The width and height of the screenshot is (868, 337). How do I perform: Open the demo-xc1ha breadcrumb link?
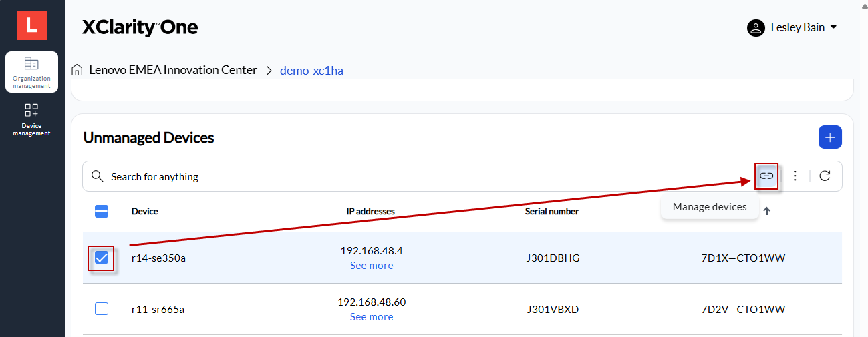pyautogui.click(x=311, y=71)
